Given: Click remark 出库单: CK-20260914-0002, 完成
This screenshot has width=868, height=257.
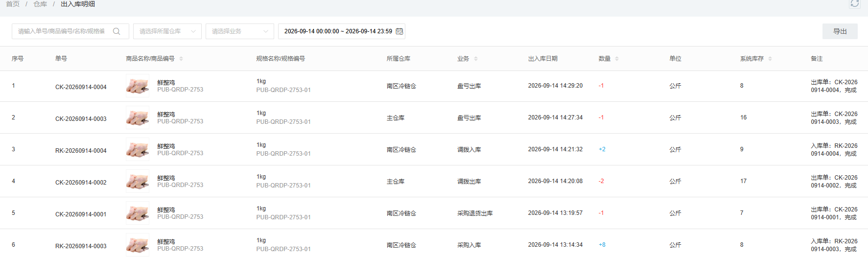Looking at the screenshot, I should (x=834, y=182).
